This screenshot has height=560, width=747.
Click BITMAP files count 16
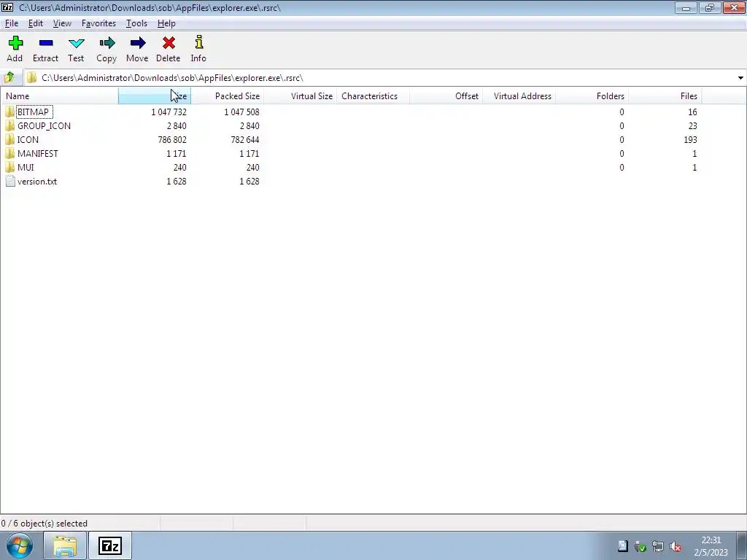point(692,112)
